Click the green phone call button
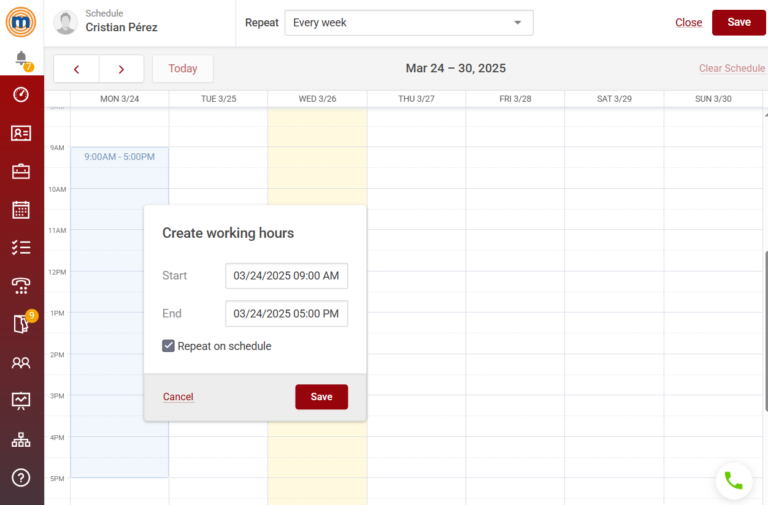This screenshot has height=505, width=768. [733, 480]
